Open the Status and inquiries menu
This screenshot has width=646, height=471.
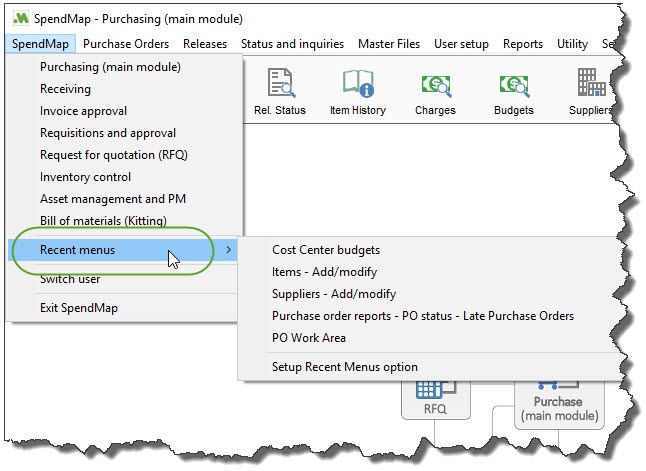click(292, 44)
